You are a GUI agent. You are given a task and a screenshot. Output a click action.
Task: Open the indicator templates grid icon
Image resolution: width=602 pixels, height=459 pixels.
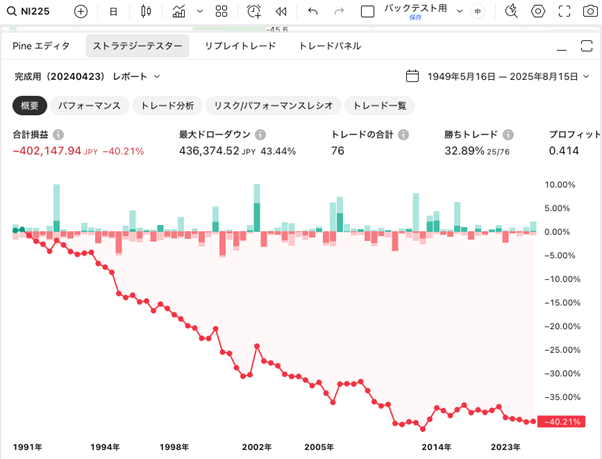[221, 12]
